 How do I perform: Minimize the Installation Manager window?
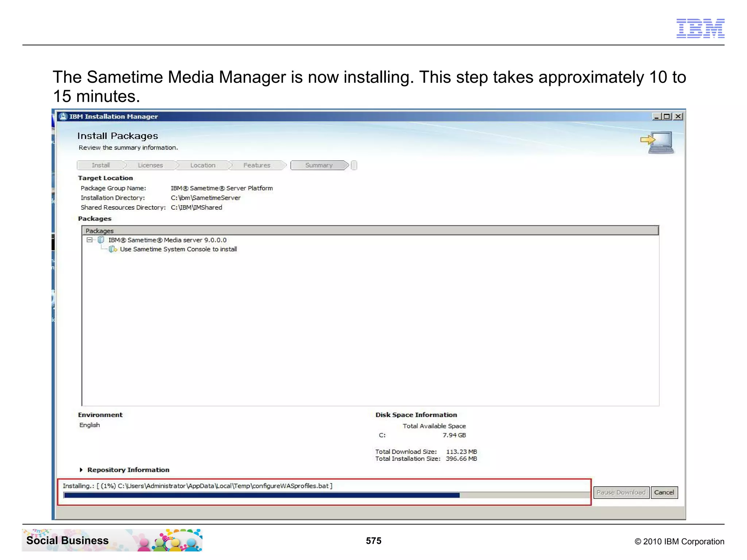click(x=657, y=116)
